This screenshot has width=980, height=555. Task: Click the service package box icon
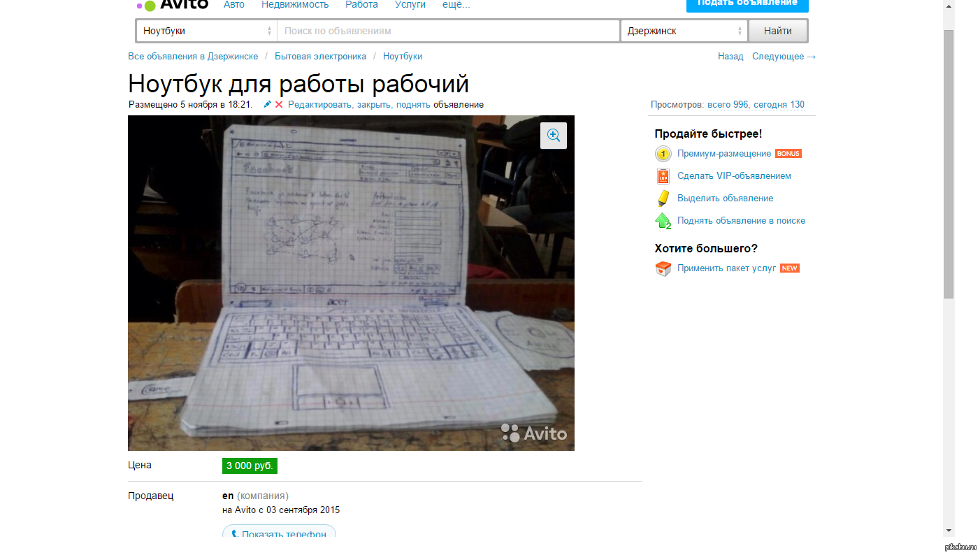click(663, 268)
